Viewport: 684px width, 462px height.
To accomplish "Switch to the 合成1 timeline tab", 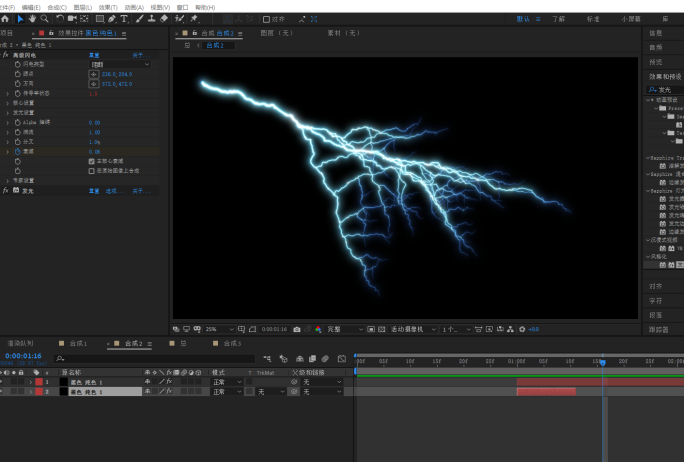I will [76, 343].
